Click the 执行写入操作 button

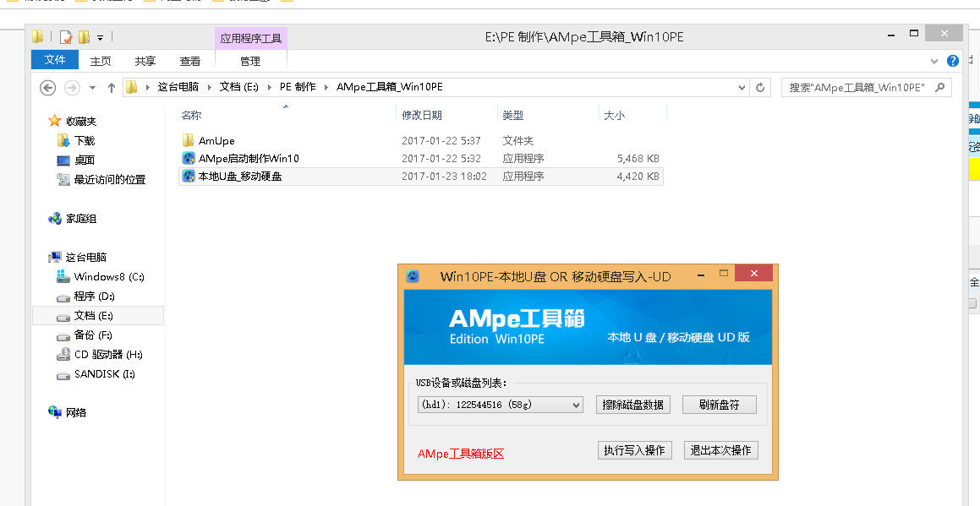635,450
